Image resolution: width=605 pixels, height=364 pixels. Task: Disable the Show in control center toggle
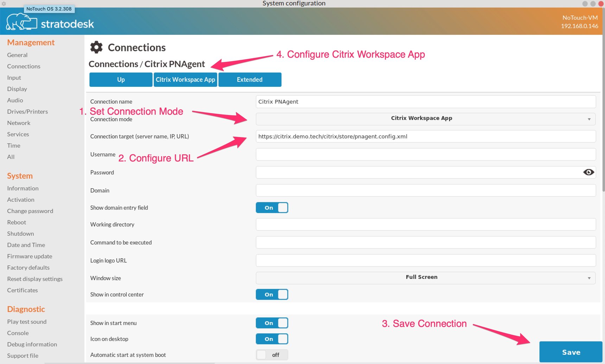point(272,294)
